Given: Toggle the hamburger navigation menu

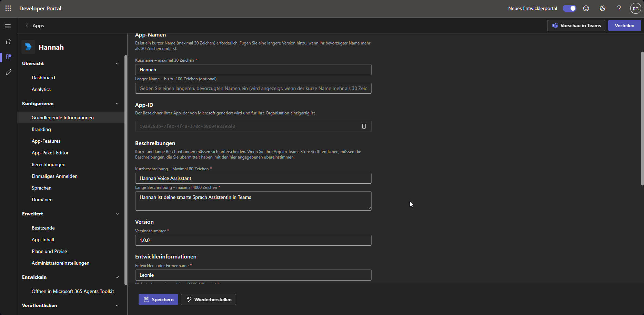Looking at the screenshot, I should (x=8, y=26).
